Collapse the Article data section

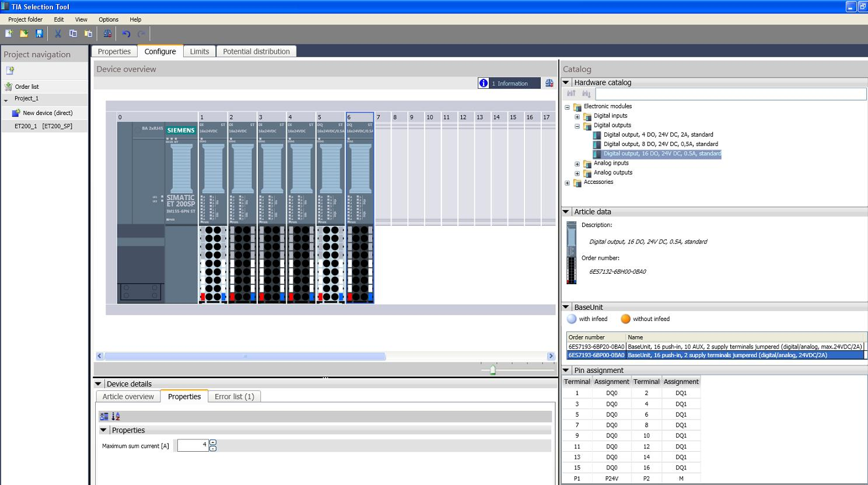click(x=566, y=211)
